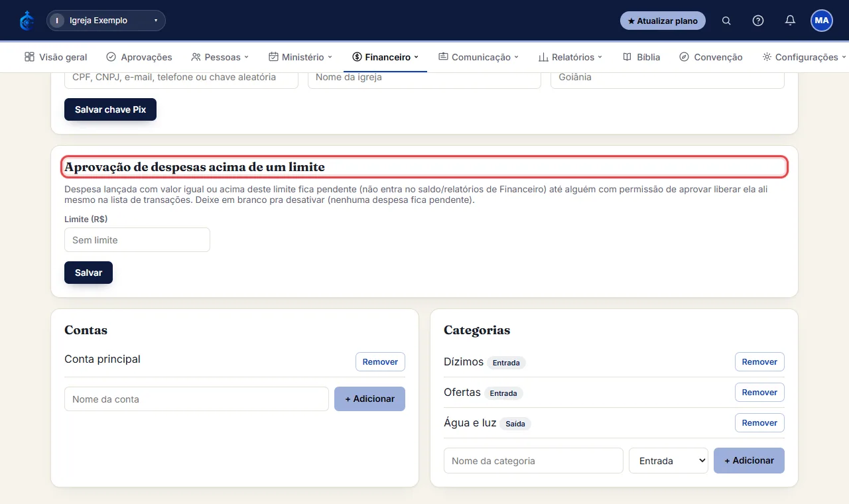Viewport: 849px width, 504px height.
Task: Click the Saída tag badge
Action: 515,424
